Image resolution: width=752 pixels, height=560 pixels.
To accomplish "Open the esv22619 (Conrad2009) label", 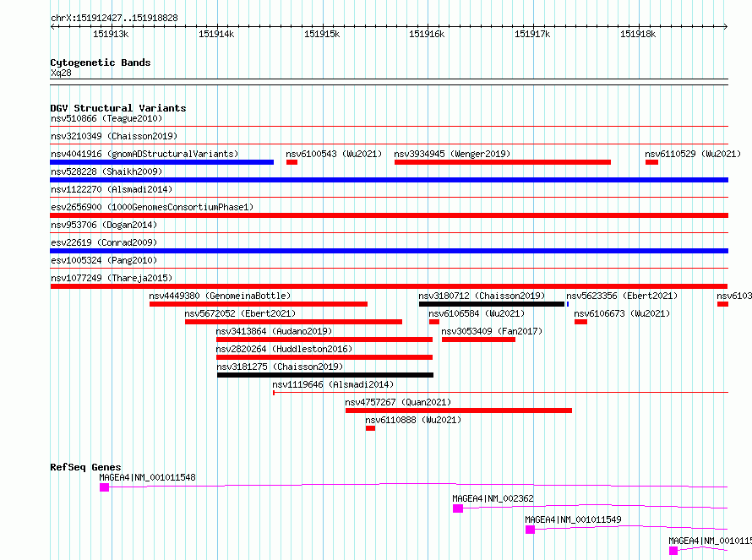I will [104, 242].
